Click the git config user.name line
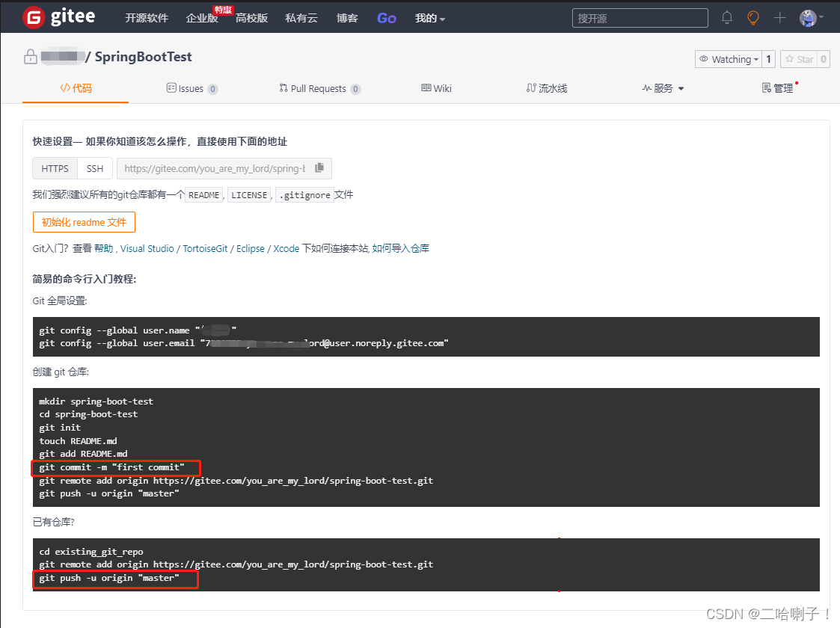This screenshot has height=628, width=840. 138,330
